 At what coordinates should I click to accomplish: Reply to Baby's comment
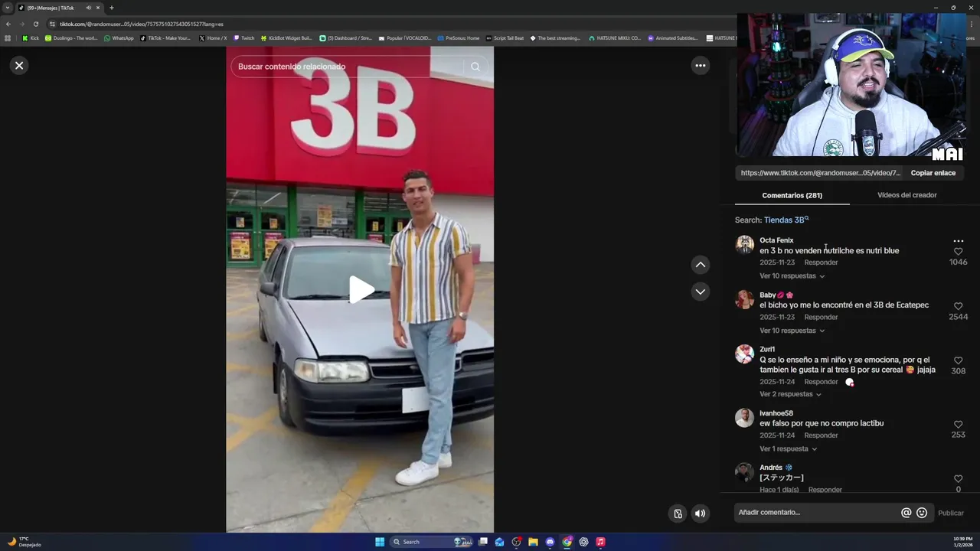pos(821,318)
